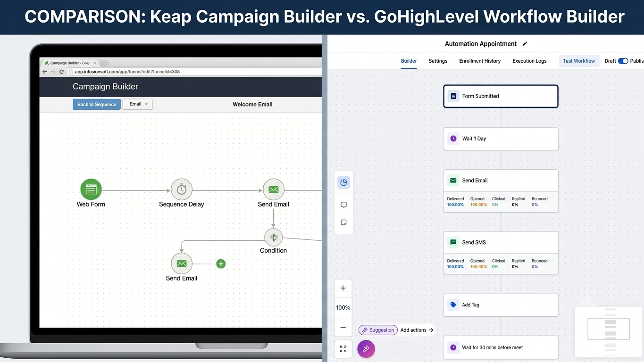644x362 pixels.
Task: Click Send SMS Delivered 100.00% stat
Action: [x=455, y=263]
